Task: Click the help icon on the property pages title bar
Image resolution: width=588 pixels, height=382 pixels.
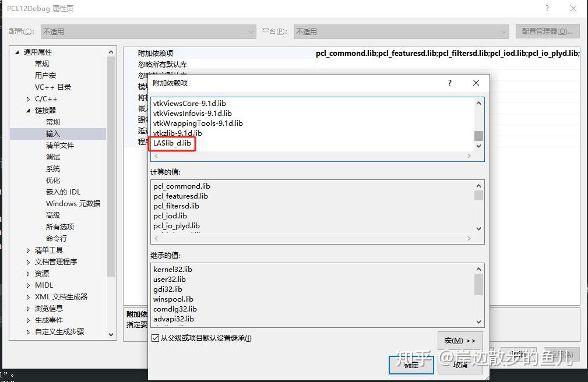Action: pos(547,8)
